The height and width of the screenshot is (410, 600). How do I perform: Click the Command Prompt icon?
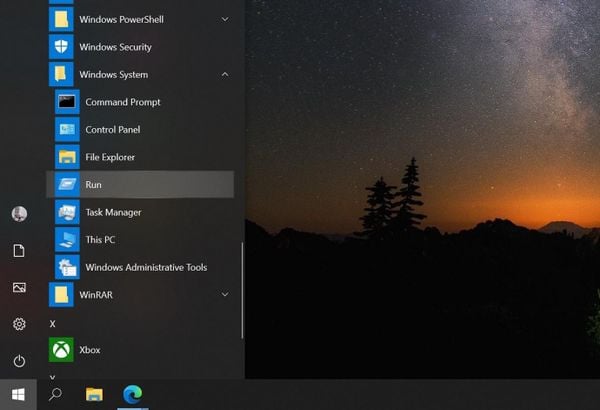coord(67,102)
